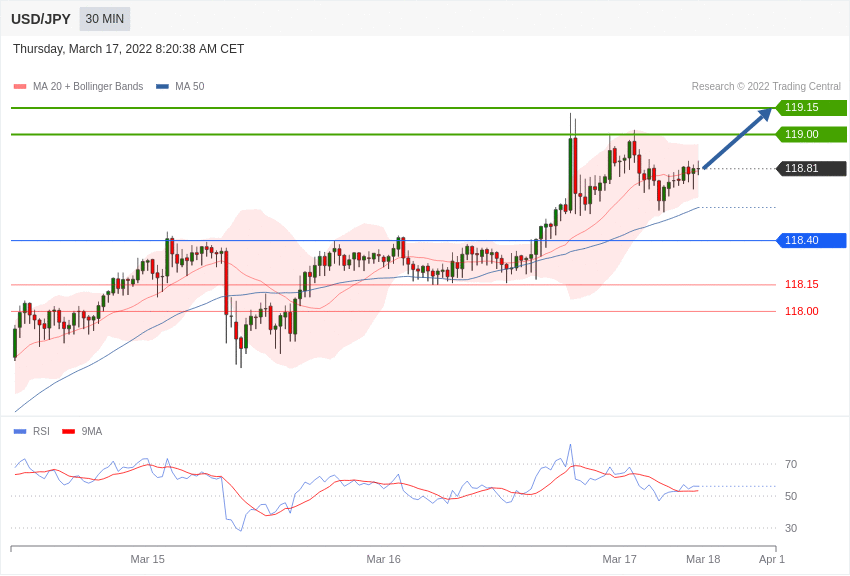The height and width of the screenshot is (576, 850).
Task: Click the Research © 2022 Trading Central credit
Action: point(766,86)
